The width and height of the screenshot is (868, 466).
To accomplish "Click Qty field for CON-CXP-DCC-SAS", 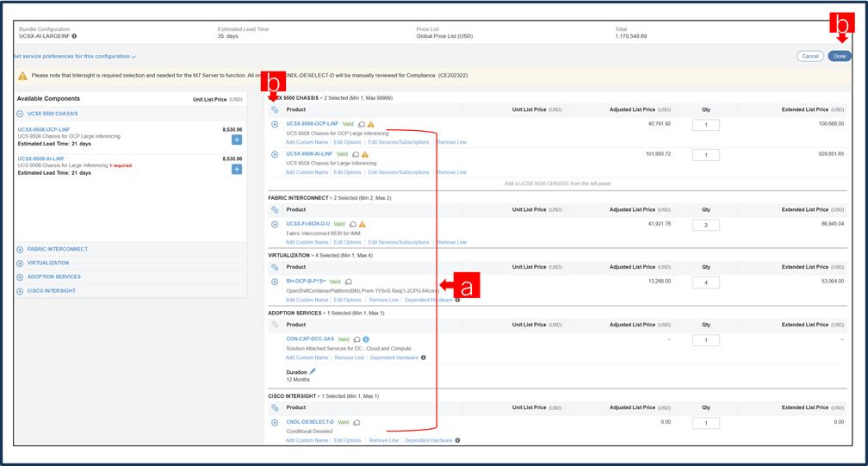I will pos(706,340).
